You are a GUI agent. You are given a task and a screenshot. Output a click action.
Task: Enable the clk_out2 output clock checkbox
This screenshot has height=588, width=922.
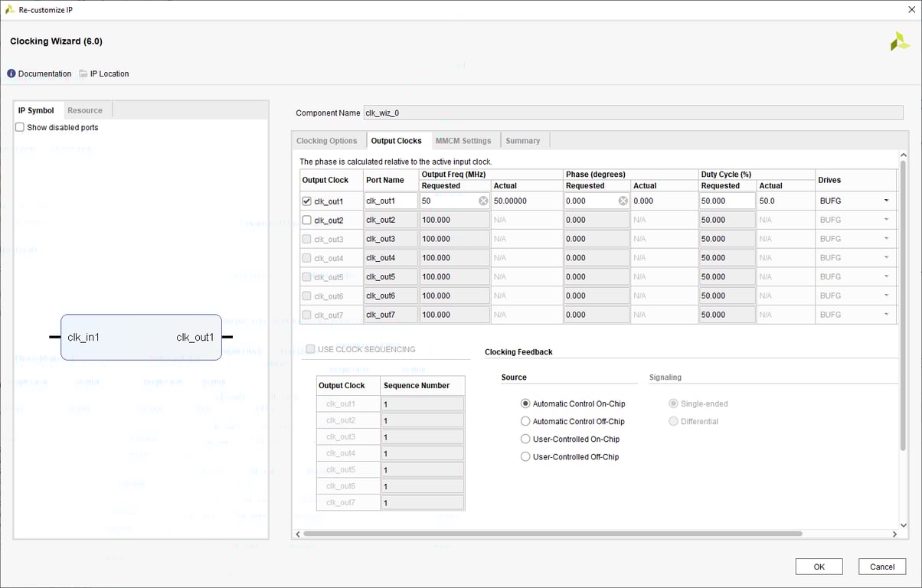point(307,220)
